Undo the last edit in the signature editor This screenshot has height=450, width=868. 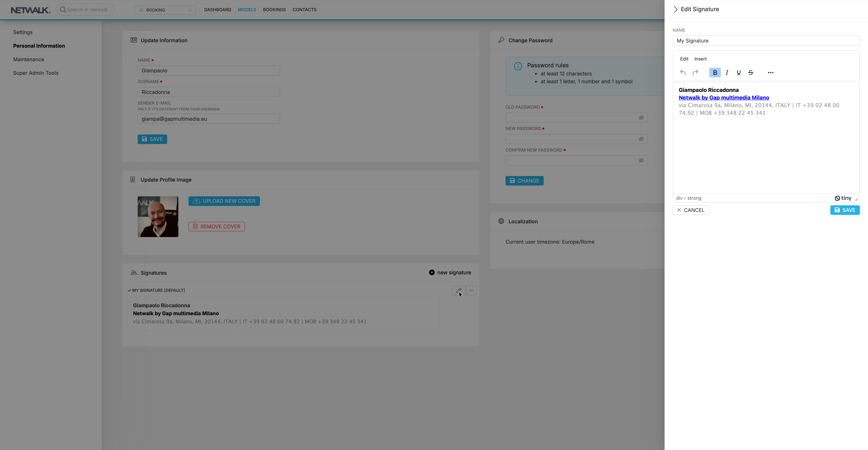point(683,72)
